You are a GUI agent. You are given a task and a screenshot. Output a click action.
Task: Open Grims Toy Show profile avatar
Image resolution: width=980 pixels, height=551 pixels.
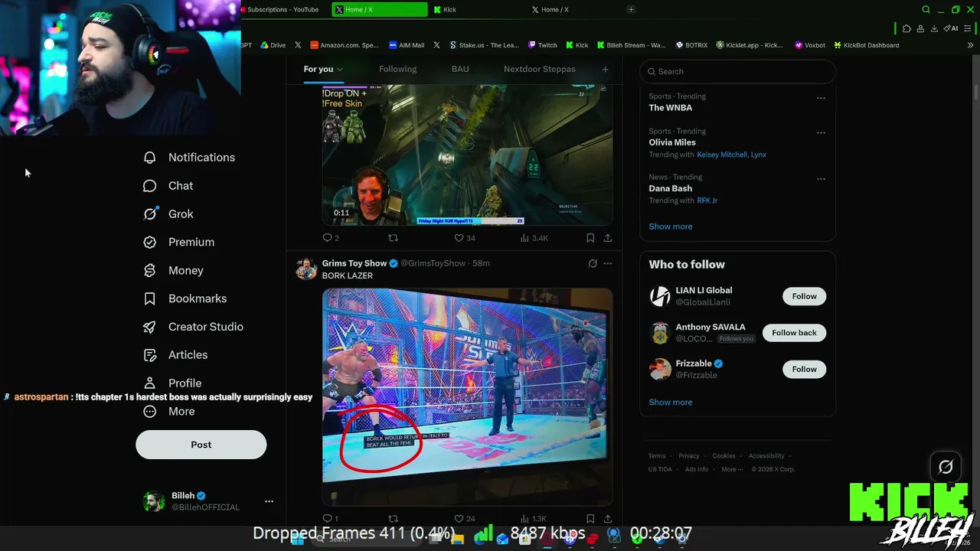307,269
